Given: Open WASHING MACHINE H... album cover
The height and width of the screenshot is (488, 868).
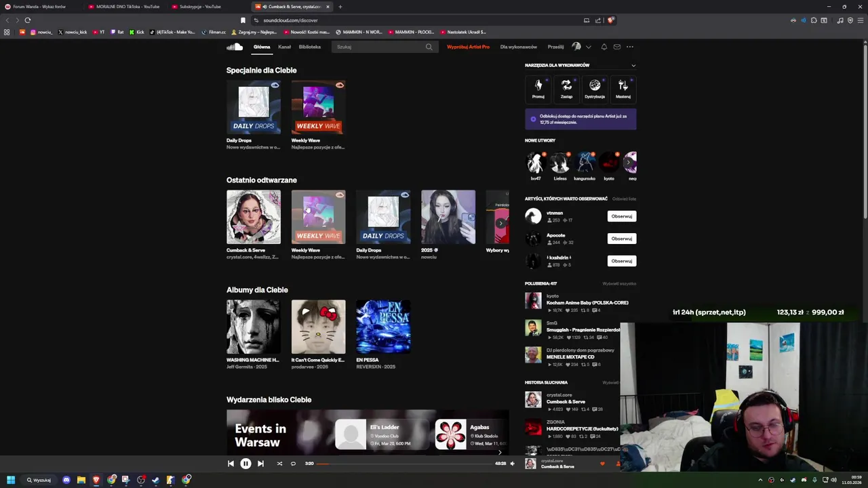Looking at the screenshot, I should (254, 327).
